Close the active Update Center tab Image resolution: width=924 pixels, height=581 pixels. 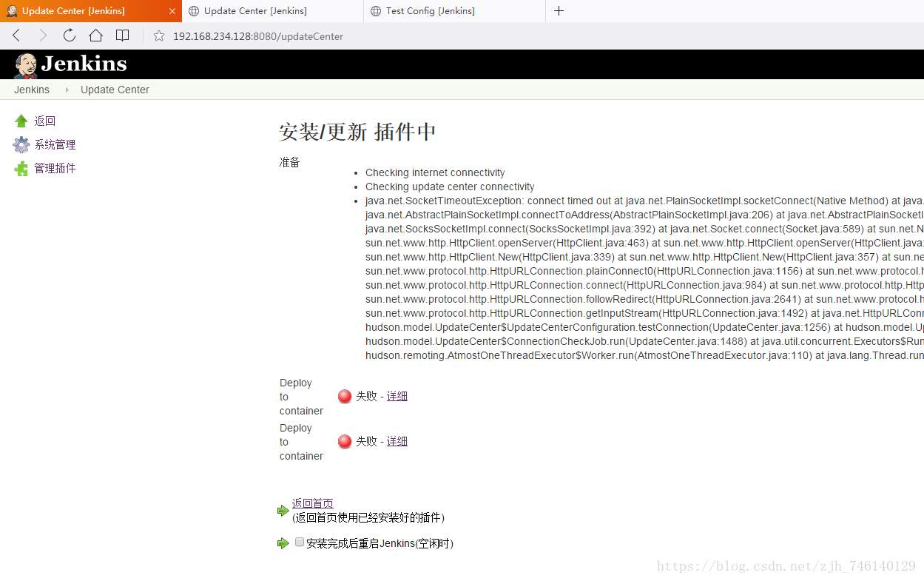(172, 11)
